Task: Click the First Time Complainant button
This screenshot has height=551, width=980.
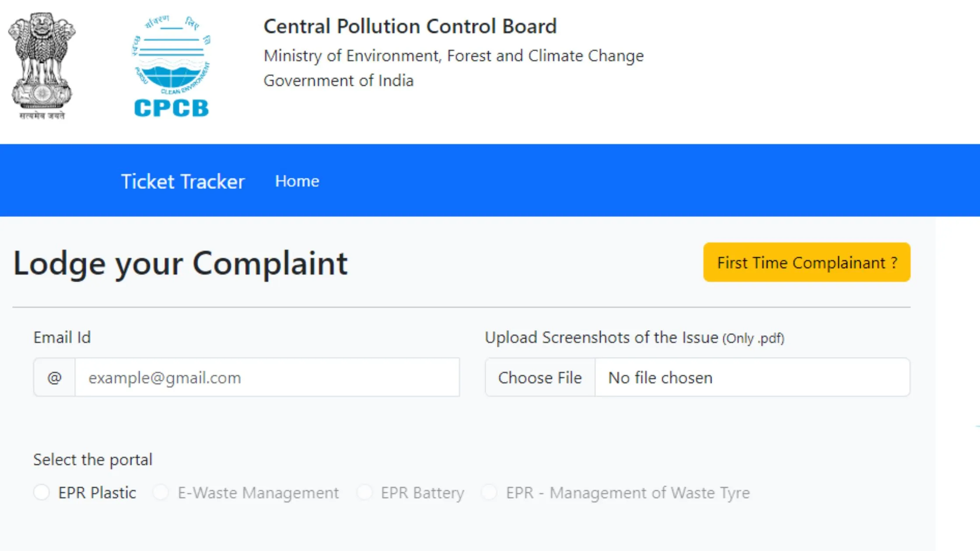Action: pos(806,262)
